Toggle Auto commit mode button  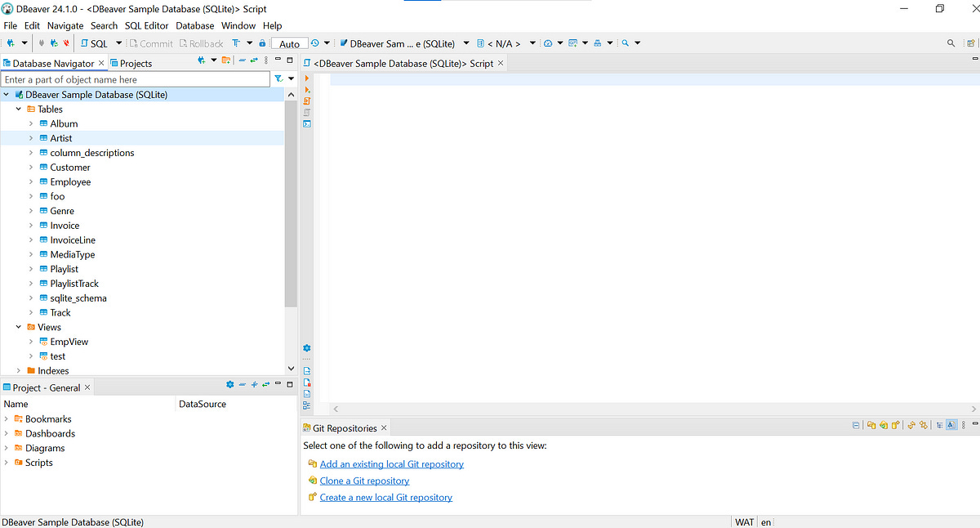289,43
